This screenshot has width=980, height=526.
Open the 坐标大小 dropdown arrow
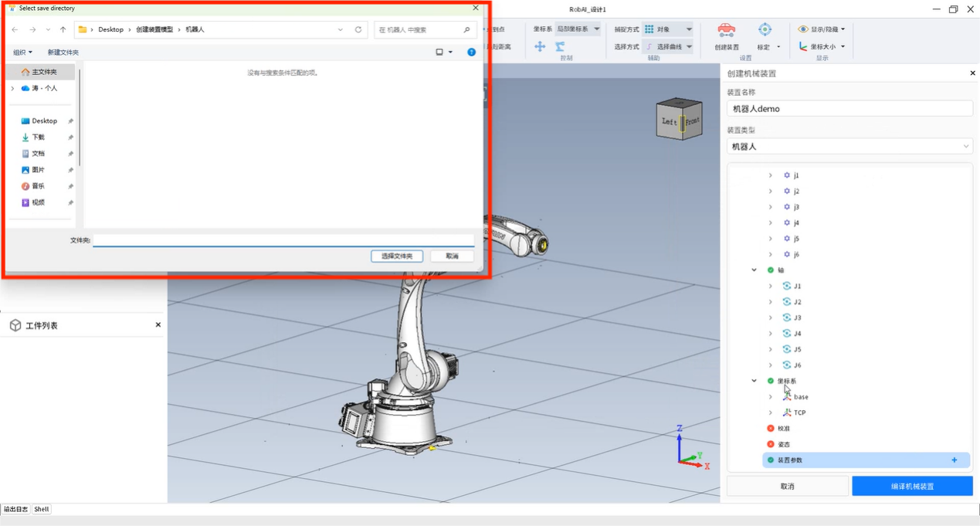coord(843,46)
